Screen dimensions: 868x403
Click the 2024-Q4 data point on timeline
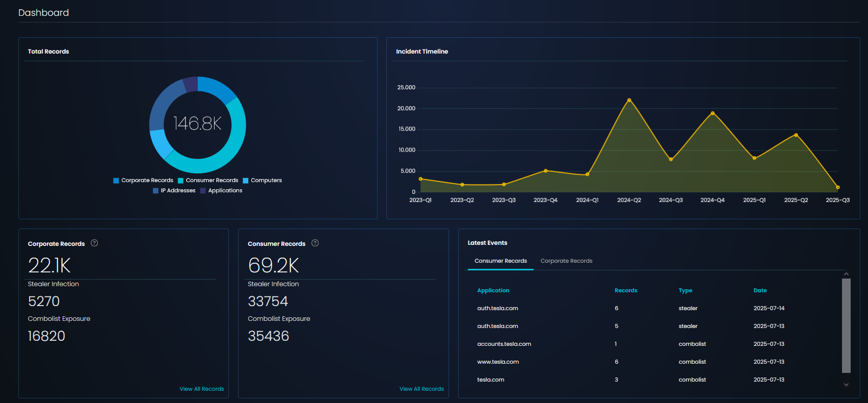click(x=713, y=113)
